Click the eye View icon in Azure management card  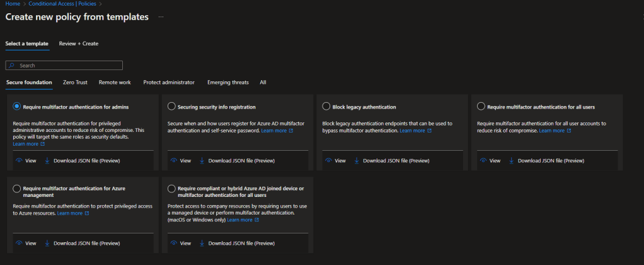click(x=17, y=243)
